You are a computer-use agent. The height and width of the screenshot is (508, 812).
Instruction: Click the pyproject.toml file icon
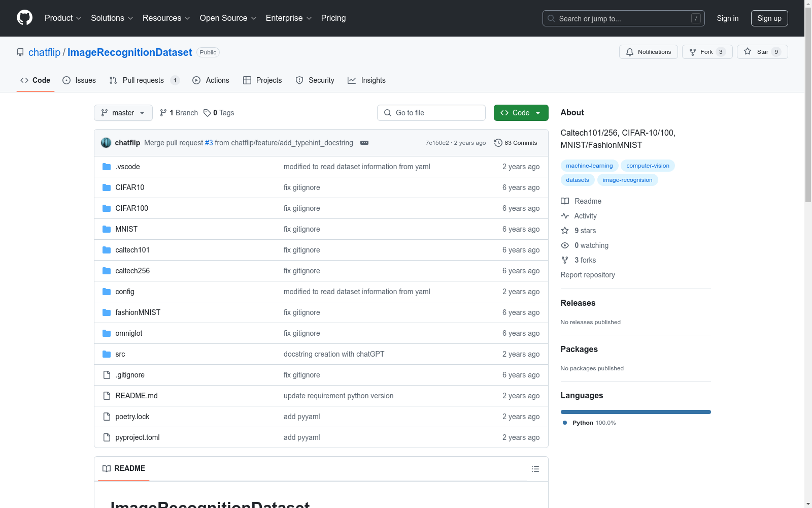107,437
